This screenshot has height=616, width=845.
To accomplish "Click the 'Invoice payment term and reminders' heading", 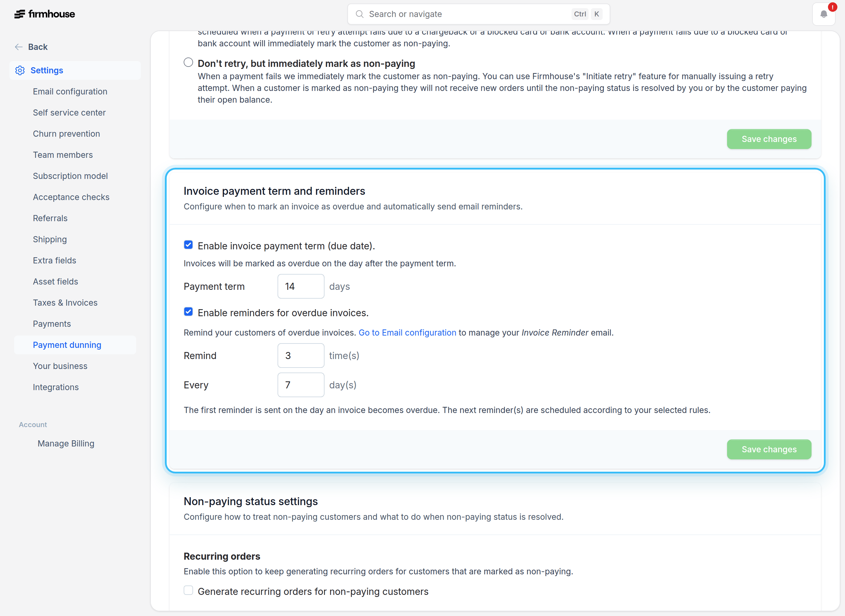I will 274,191.
